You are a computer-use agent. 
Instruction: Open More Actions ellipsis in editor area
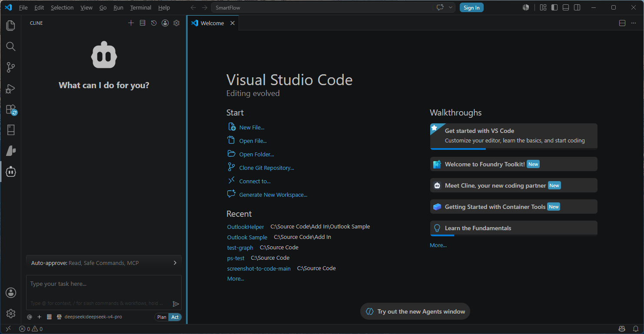pyautogui.click(x=634, y=23)
